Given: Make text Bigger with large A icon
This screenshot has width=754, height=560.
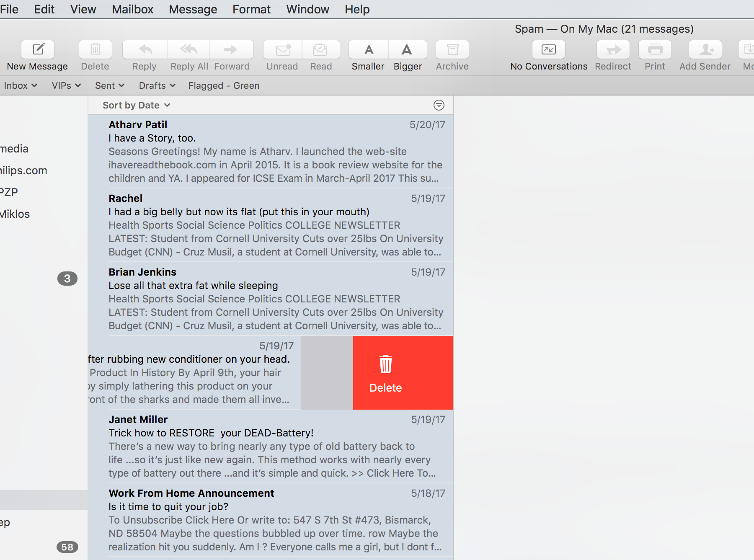Looking at the screenshot, I should coord(408,50).
